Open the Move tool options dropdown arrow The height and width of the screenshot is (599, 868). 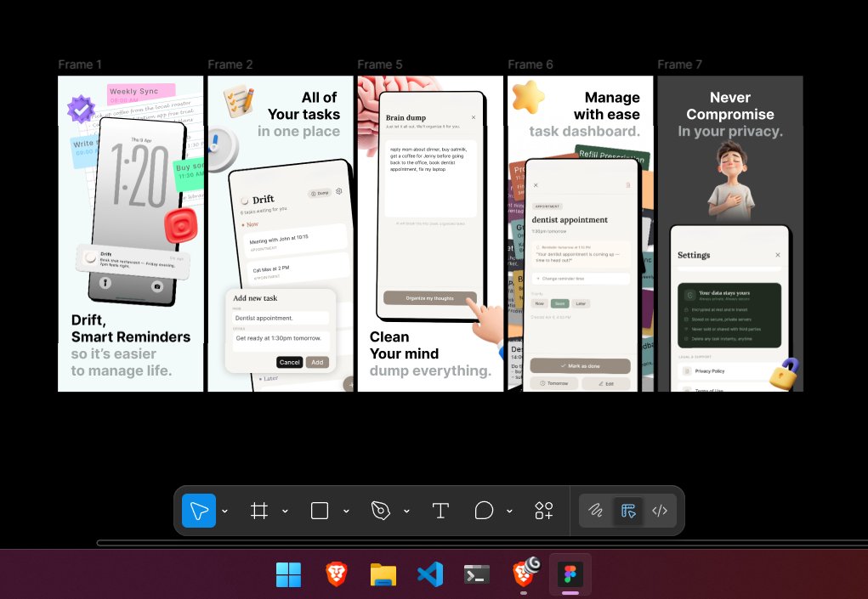pos(224,511)
